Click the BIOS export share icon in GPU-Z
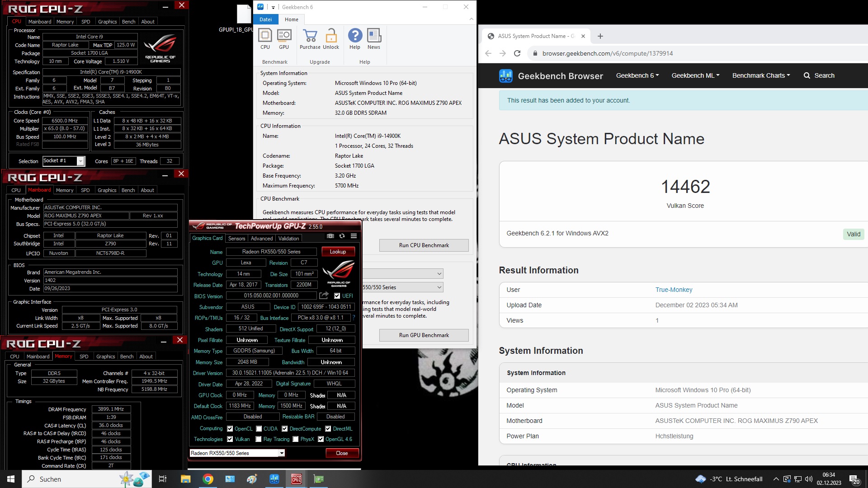 pyautogui.click(x=324, y=296)
